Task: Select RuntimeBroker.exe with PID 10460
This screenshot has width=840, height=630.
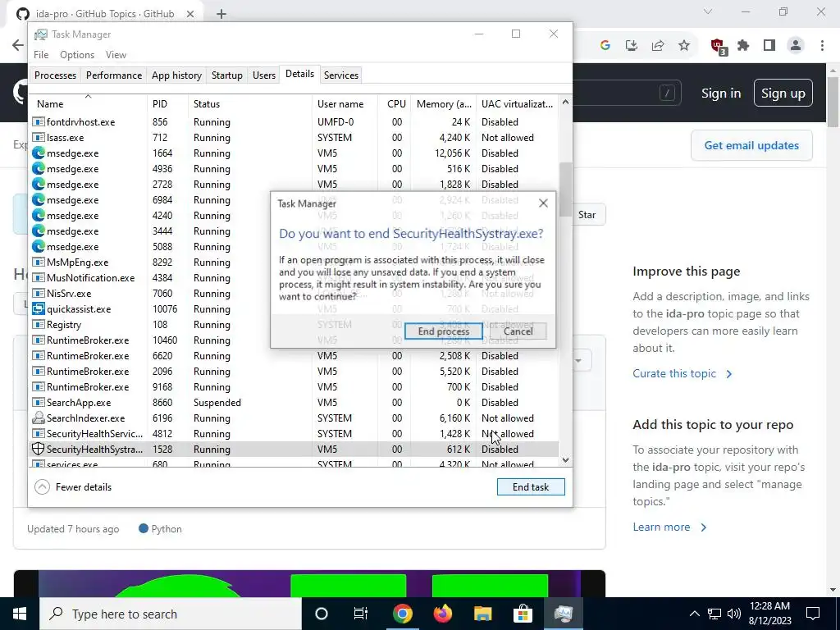Action: [x=150, y=340]
